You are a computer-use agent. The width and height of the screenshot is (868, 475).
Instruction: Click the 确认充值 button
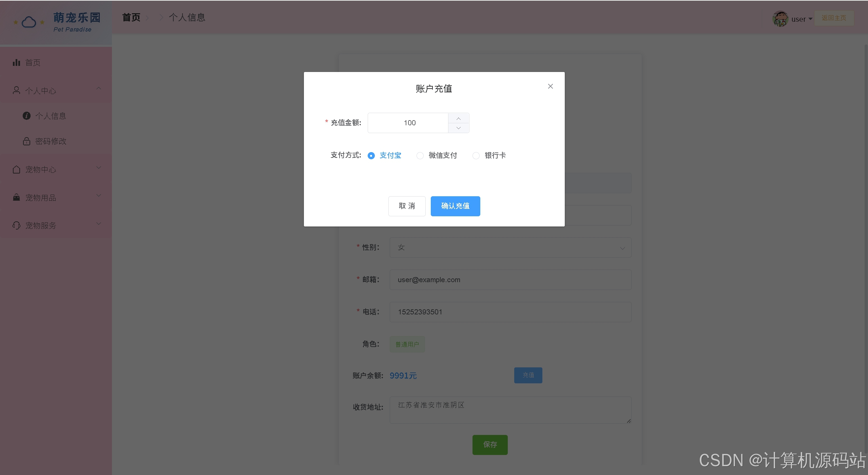[455, 206]
